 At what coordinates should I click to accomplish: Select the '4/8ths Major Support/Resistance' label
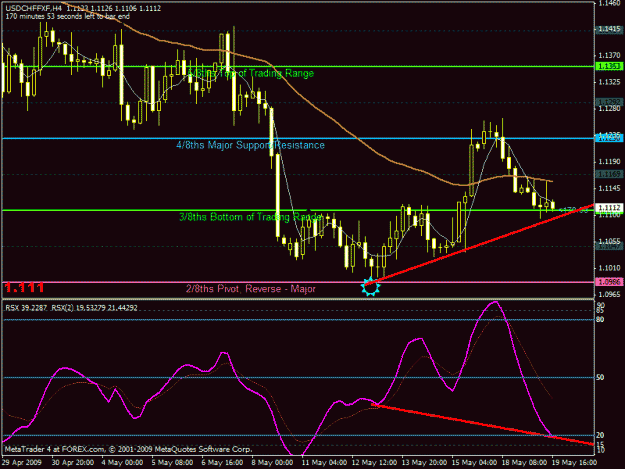(x=250, y=145)
